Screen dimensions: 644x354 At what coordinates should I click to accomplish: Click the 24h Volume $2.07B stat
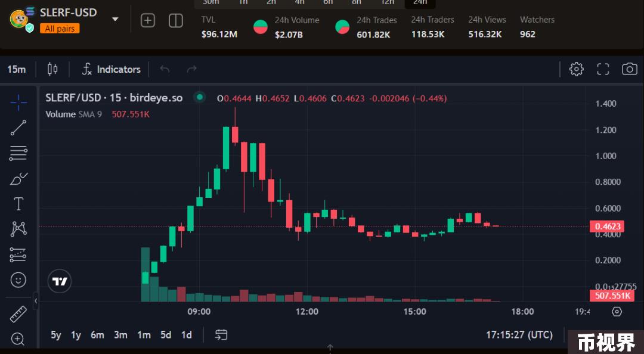(297, 27)
